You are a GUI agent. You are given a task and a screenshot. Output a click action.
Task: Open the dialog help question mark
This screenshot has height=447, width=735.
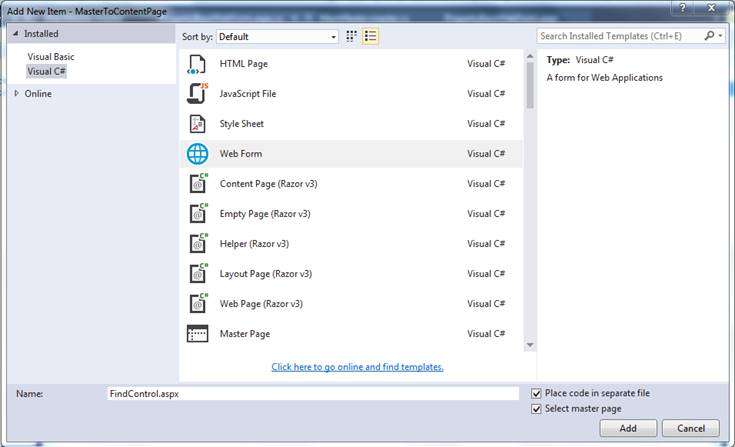[x=682, y=8]
